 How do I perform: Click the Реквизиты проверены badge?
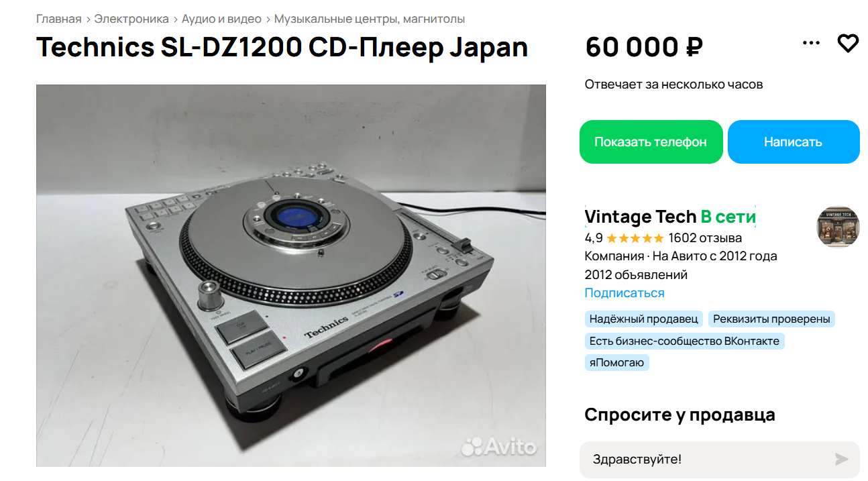click(x=771, y=319)
